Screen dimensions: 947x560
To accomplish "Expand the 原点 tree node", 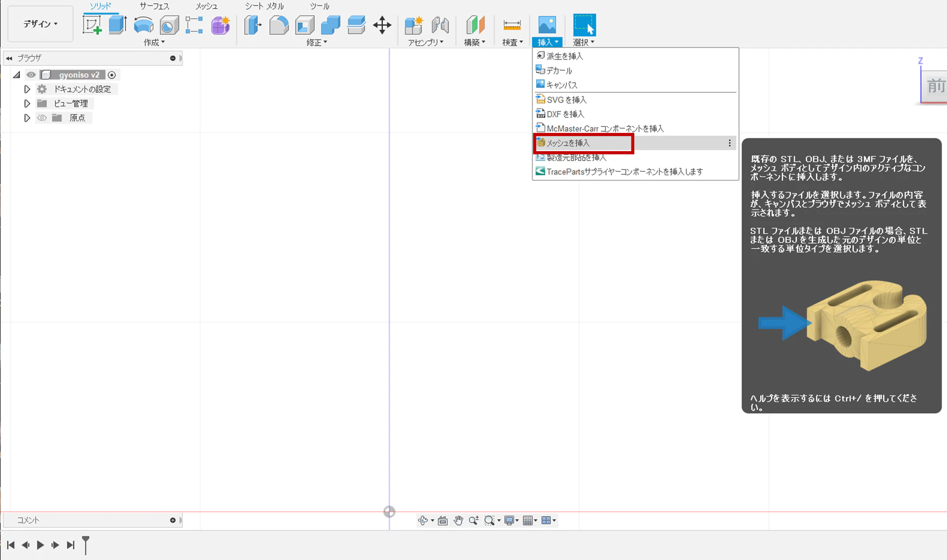I will pyautogui.click(x=27, y=118).
